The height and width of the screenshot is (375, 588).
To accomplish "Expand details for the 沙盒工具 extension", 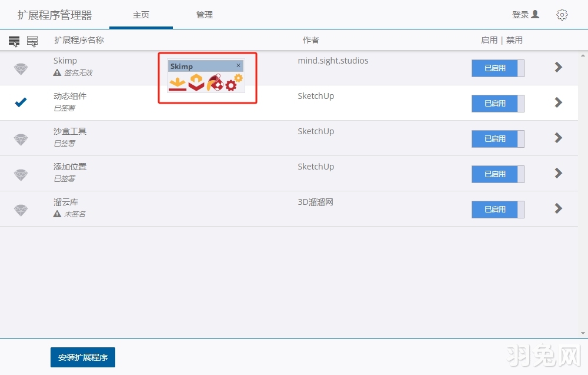I will 557,138.
